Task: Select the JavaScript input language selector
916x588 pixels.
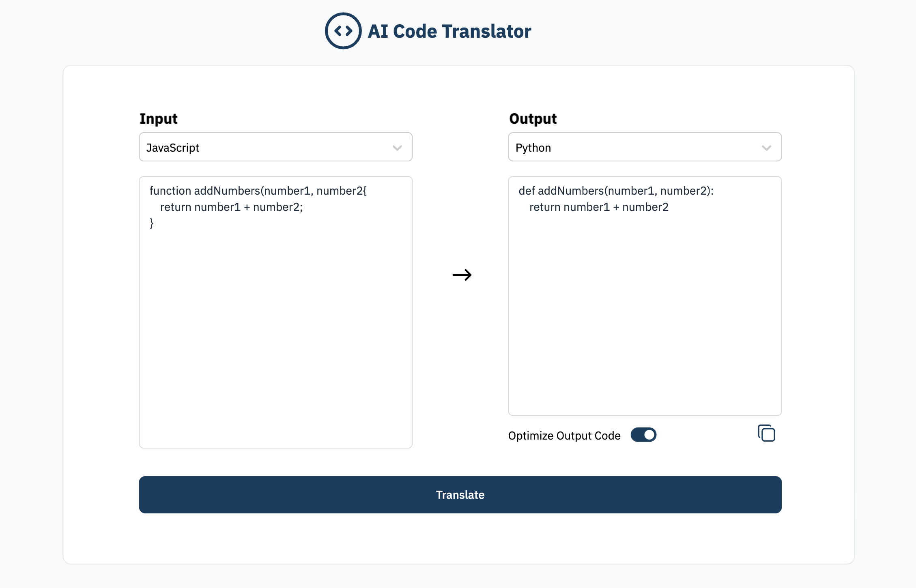Action: (275, 147)
